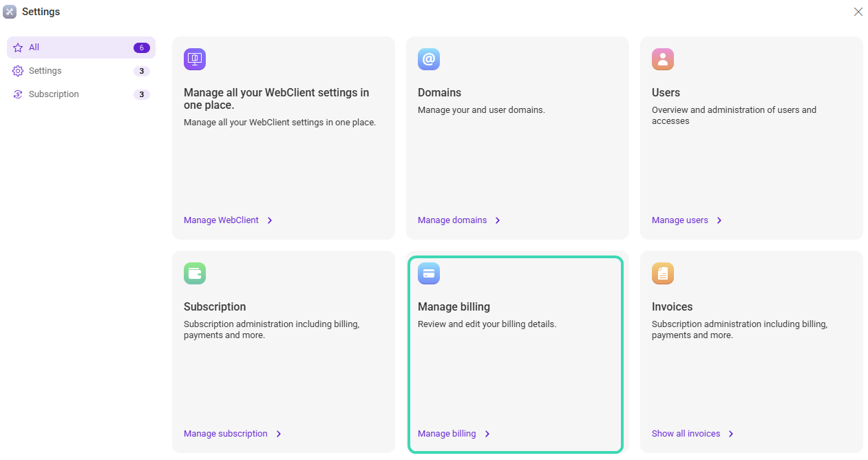Click the gear icon beside Settings filter
Screen dimensions: 868x460
click(18, 71)
